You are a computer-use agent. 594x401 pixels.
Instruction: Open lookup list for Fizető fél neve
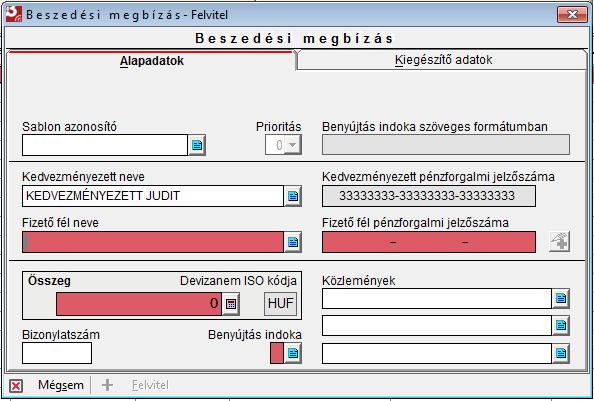[x=293, y=242]
